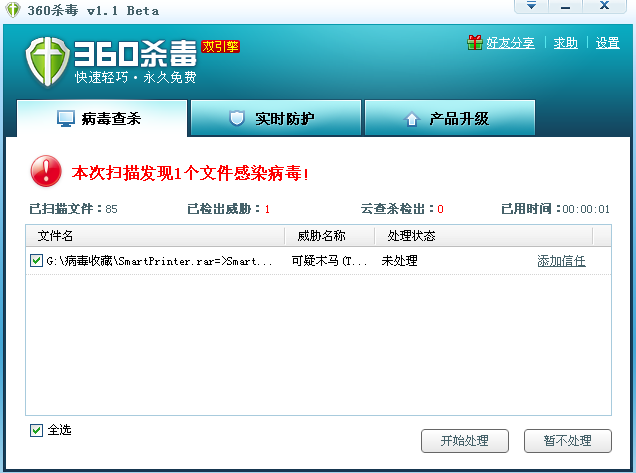
Task: Click the 360杀毒 v1.1 Beta title text
Action: 93,11
